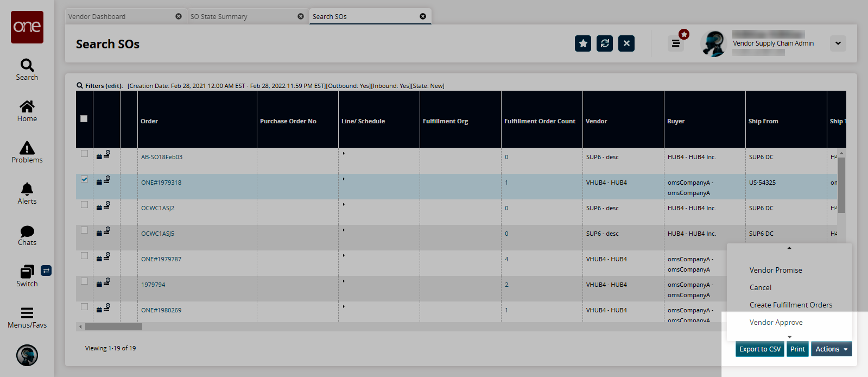The height and width of the screenshot is (377, 868).
Task: Toggle the select-all checkbox in table header
Action: 84,119
